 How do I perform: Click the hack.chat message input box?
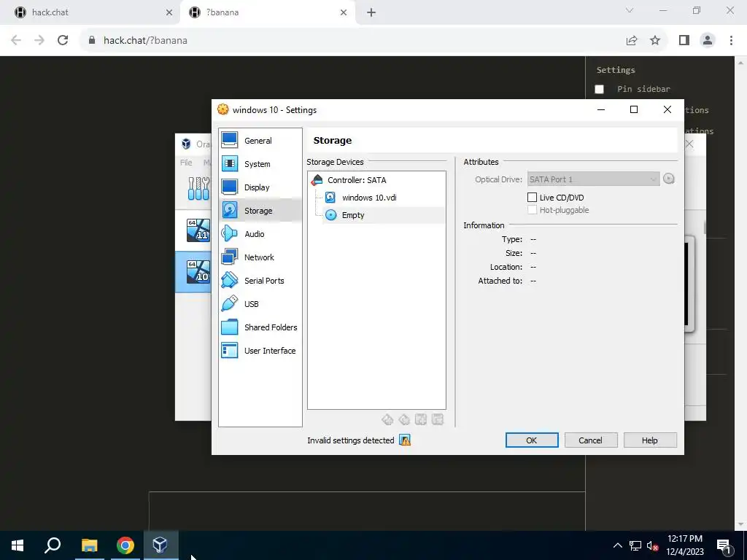(367, 511)
